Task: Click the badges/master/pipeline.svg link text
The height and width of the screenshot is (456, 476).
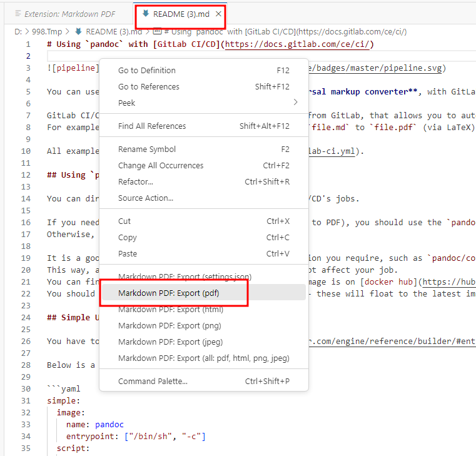Action: (x=375, y=68)
